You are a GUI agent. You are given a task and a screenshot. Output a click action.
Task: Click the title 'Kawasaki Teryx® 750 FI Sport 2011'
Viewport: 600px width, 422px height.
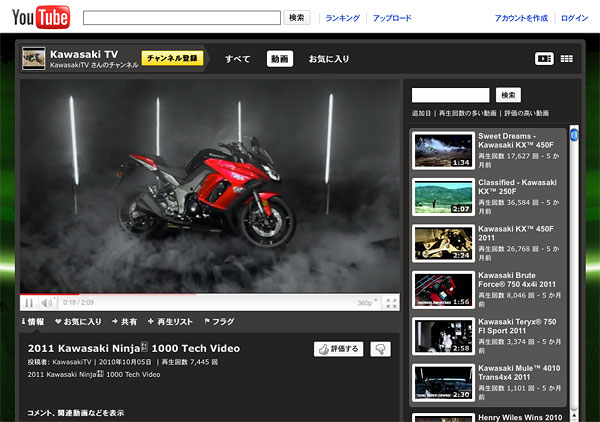tap(517, 326)
